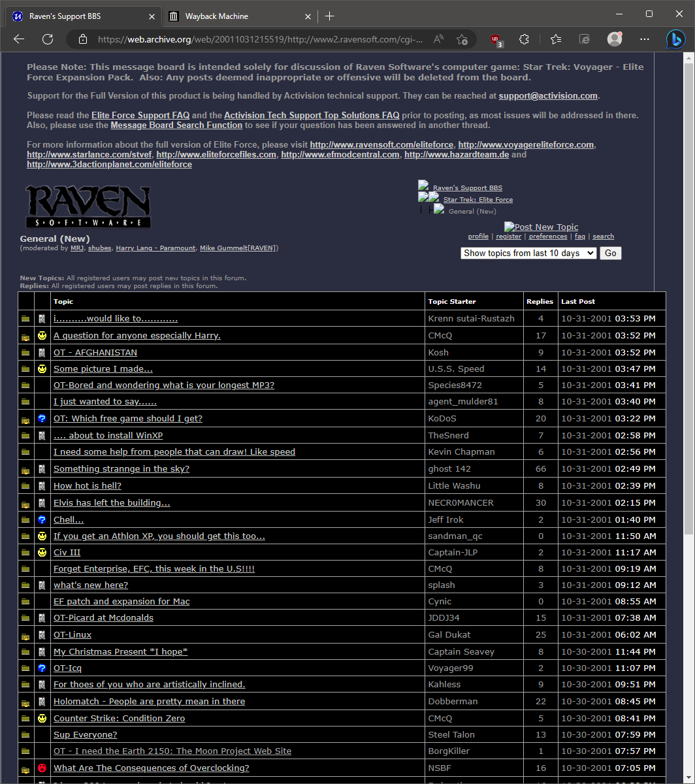Click the web.archive.org address bar
The height and width of the screenshot is (784, 695).
pos(260,39)
